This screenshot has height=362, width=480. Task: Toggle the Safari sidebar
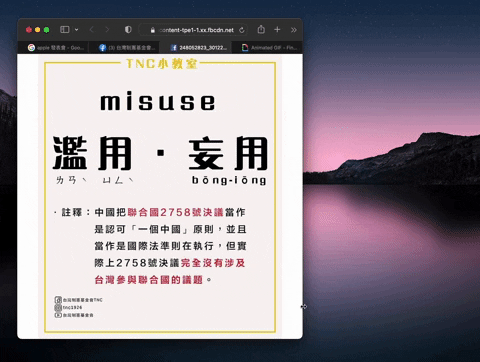pyautogui.click(x=64, y=30)
